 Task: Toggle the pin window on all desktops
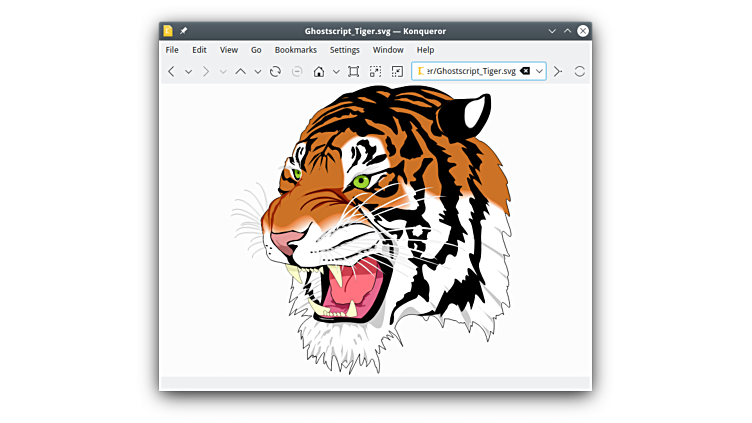pyautogui.click(x=184, y=31)
